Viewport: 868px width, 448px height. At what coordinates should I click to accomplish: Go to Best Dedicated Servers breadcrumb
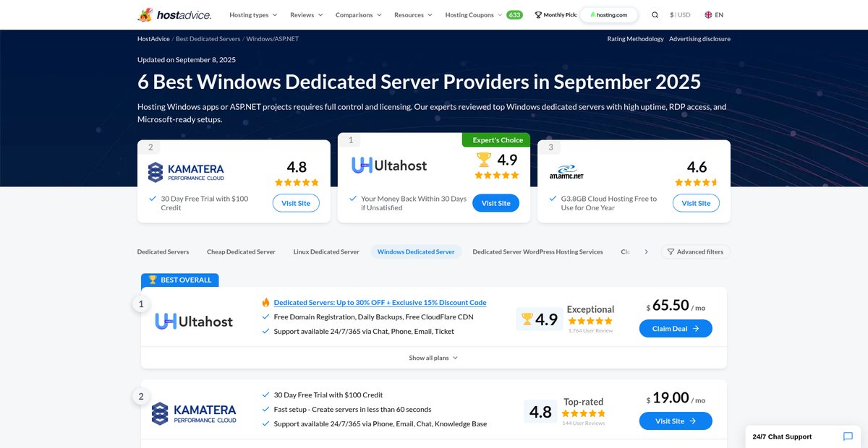208,38
